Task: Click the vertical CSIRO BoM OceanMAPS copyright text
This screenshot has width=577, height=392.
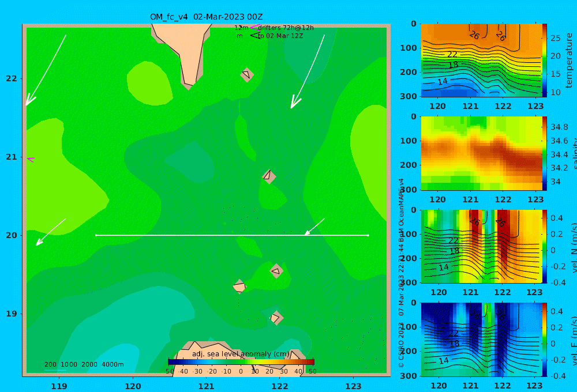Action: click(x=401, y=273)
